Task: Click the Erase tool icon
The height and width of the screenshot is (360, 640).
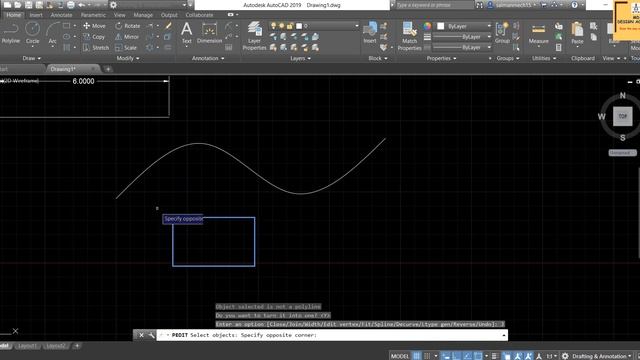Action: coord(169,26)
